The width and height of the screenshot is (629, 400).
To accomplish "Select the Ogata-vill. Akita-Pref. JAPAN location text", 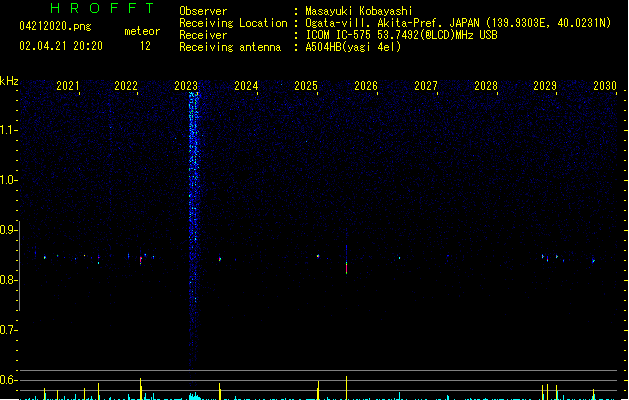I will click(458, 23).
